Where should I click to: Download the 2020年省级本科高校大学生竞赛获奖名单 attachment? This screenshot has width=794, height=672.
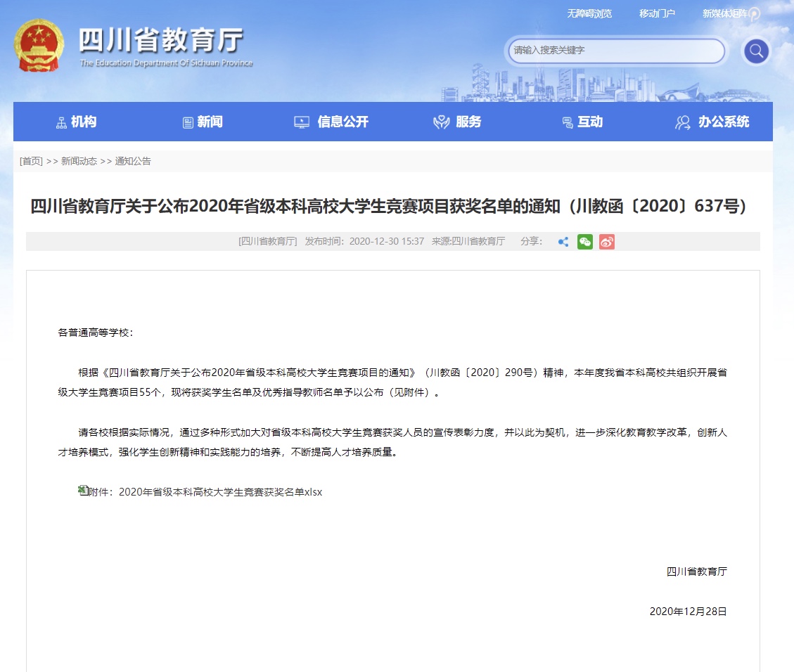(219, 492)
